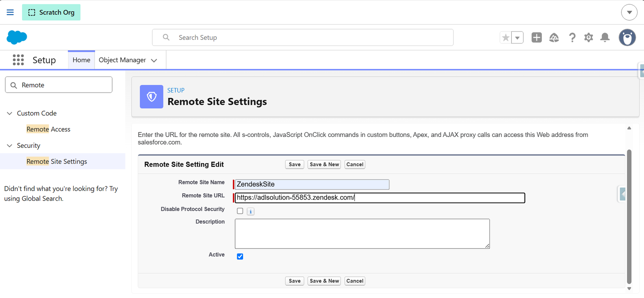Click the vertical scrollbar thumb of content
The image size is (644, 298).
point(629,217)
